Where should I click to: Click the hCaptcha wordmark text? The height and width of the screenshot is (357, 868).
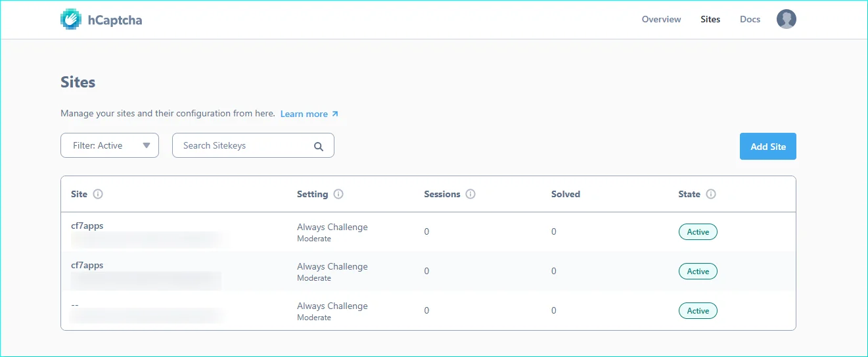[115, 20]
